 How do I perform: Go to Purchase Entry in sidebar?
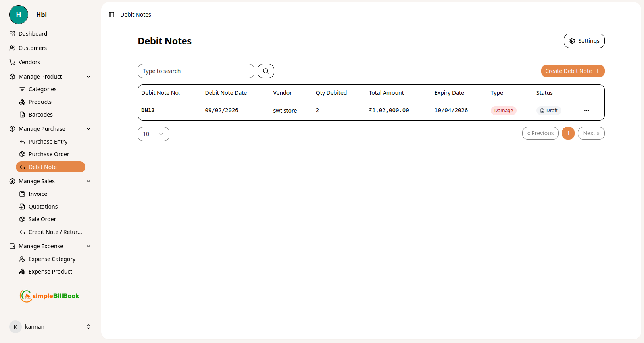pos(48,142)
